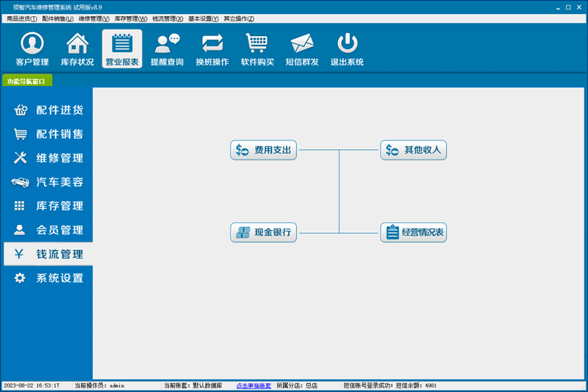588x392 pixels.
Task: Open 配件销售(U) menu
Action: pyautogui.click(x=58, y=19)
